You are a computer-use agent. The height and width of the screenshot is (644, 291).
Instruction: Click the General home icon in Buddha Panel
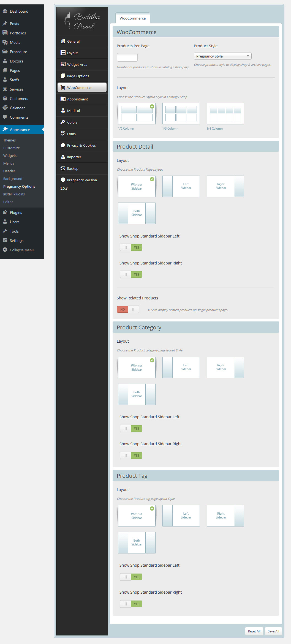tap(63, 41)
